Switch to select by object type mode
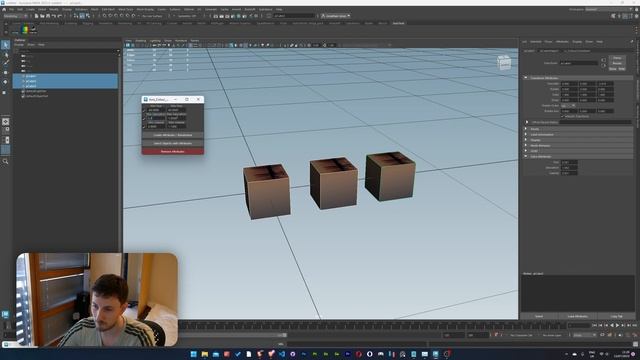Viewport: 640px width, 360px height. (x=82, y=16)
